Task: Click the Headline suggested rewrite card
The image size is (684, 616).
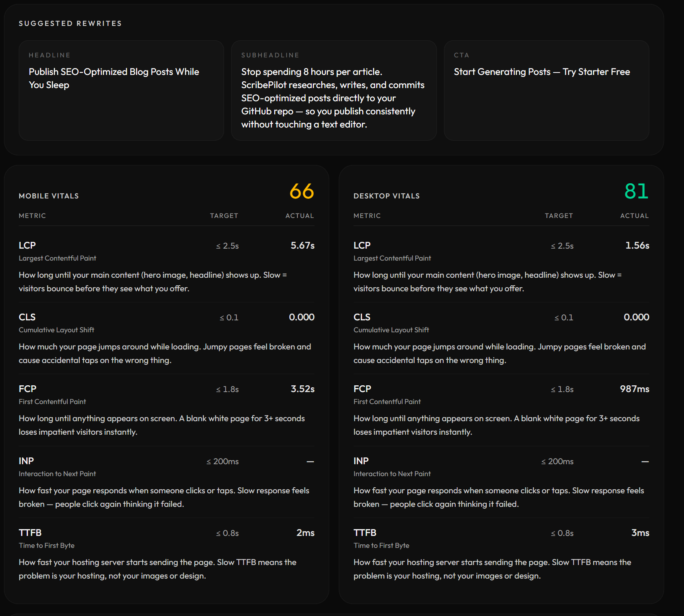Action: [x=121, y=90]
